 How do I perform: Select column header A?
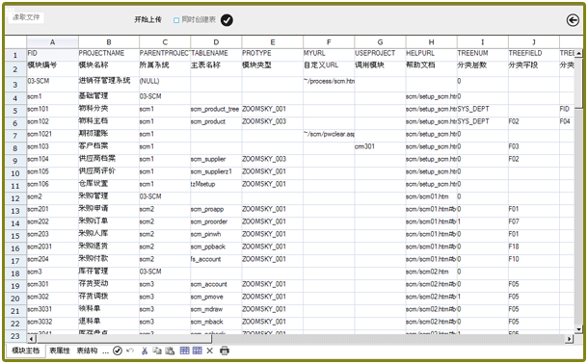52,42
